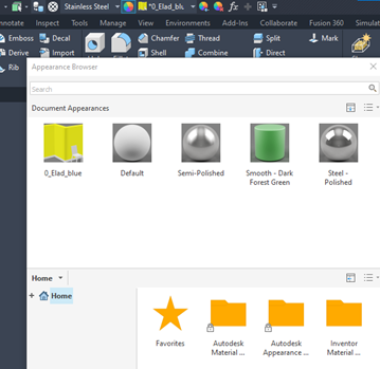Screen dimensions: 380x369
Task: Switch to the Collaborate tab
Action: coord(278,23)
